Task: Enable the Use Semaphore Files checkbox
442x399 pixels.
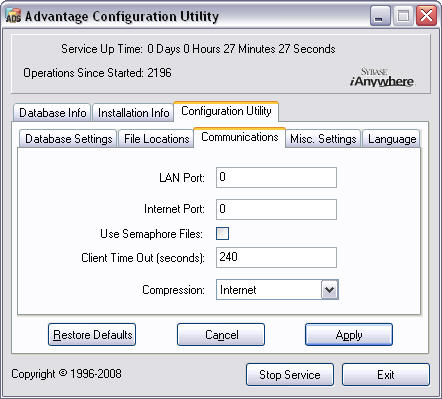Action: [222, 233]
